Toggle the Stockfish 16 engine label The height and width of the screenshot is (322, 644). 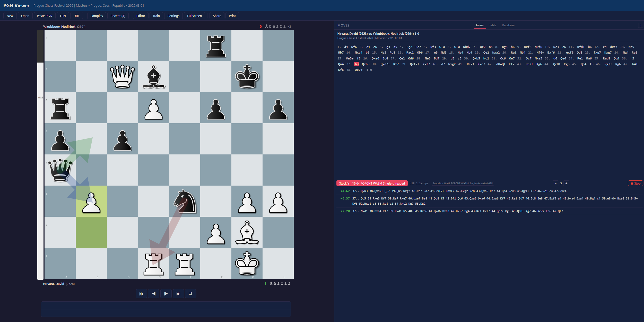tap(372, 183)
